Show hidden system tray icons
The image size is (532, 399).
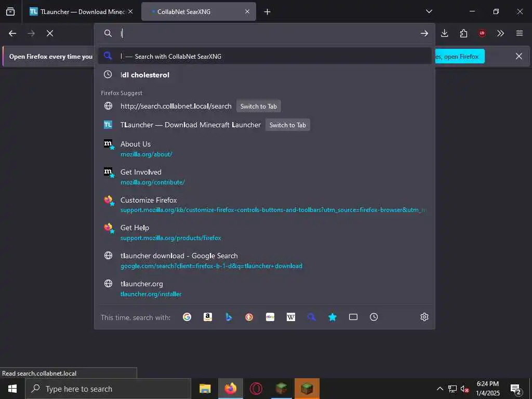[x=440, y=389]
